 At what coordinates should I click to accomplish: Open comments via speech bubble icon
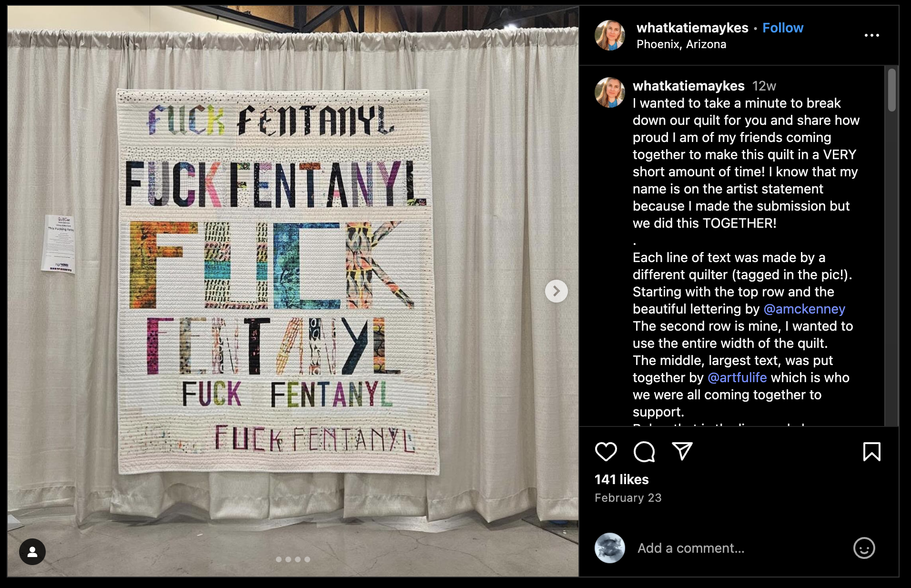(x=644, y=451)
